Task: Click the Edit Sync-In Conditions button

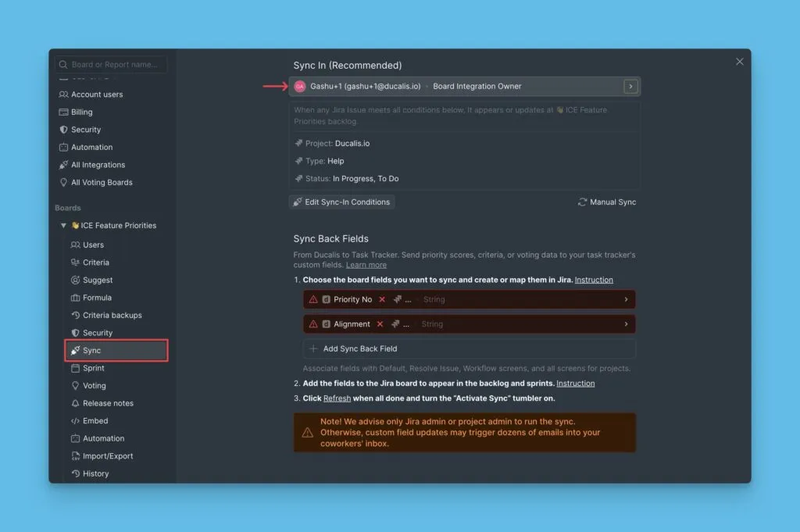Action: [341, 202]
